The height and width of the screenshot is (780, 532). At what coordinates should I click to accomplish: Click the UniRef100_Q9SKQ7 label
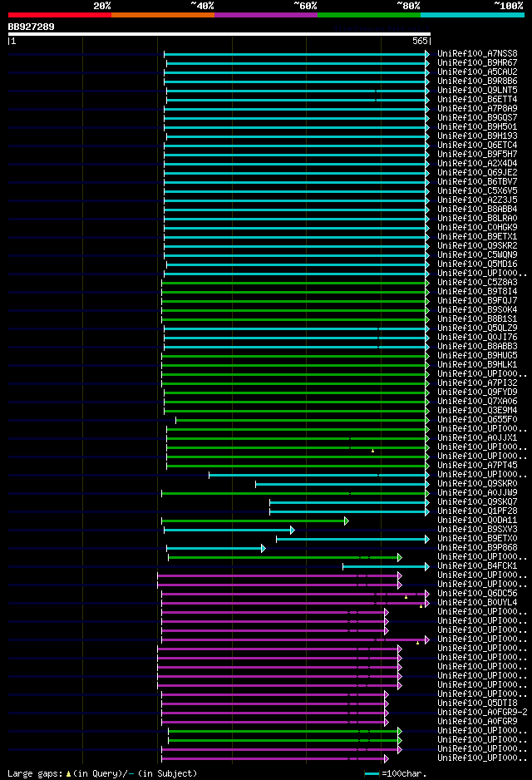click(x=477, y=502)
